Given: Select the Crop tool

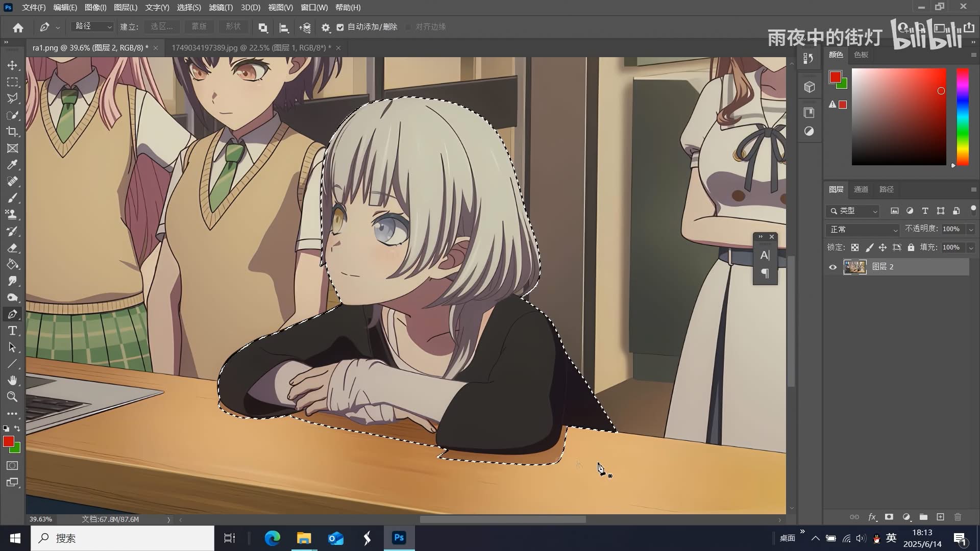Looking at the screenshot, I should point(12,132).
